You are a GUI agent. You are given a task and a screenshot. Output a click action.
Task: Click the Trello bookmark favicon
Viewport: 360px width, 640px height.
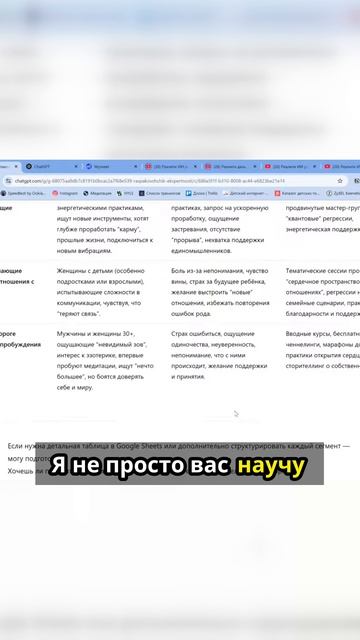pos(189,193)
